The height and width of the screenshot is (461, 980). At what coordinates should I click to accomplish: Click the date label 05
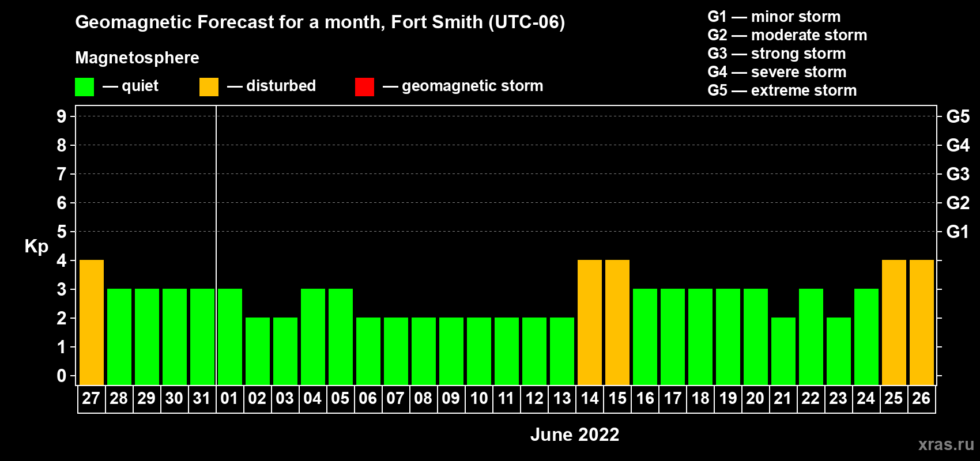click(340, 398)
